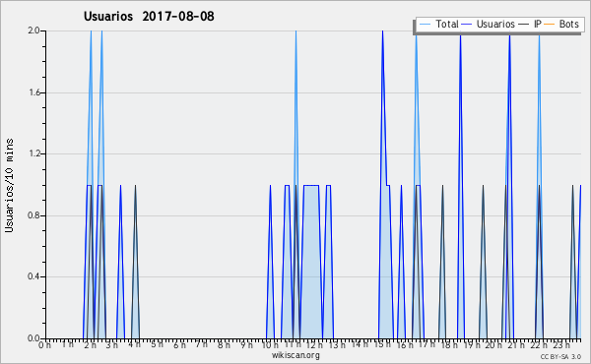The width and height of the screenshot is (591, 364).
Task: Click the '10 h' x-axis label
Action: [270, 344]
